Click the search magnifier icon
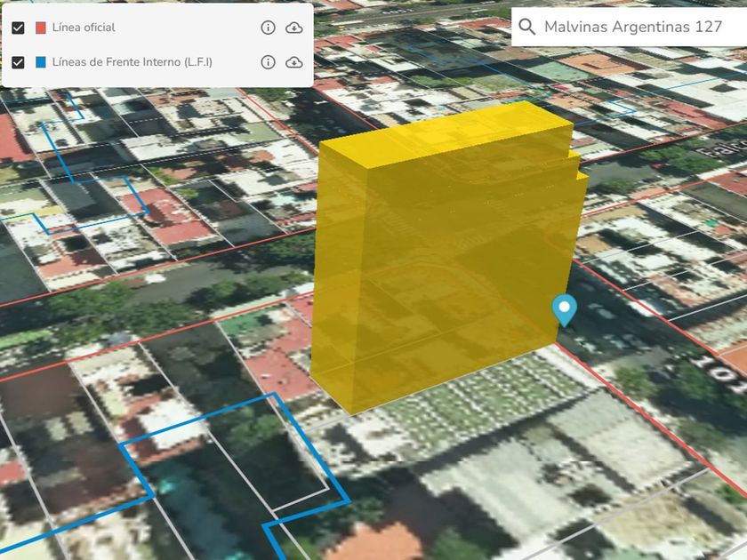The height and width of the screenshot is (560, 747). pyautogui.click(x=527, y=27)
